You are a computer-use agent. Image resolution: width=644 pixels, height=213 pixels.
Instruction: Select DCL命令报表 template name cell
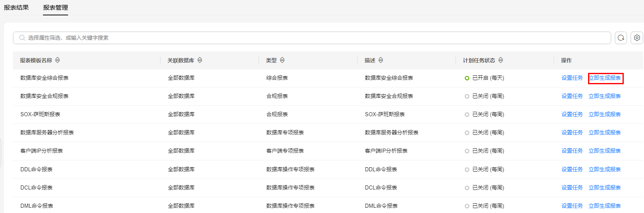click(x=36, y=187)
